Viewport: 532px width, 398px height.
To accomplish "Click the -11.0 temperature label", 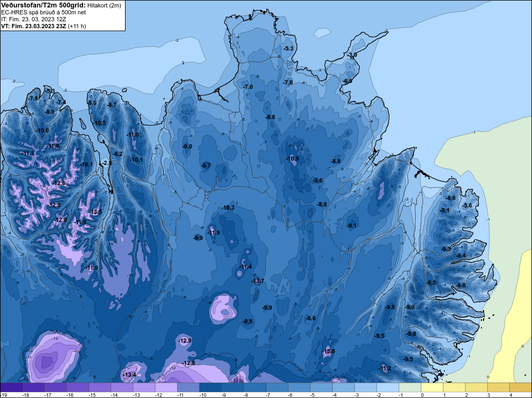I will click(133, 135).
